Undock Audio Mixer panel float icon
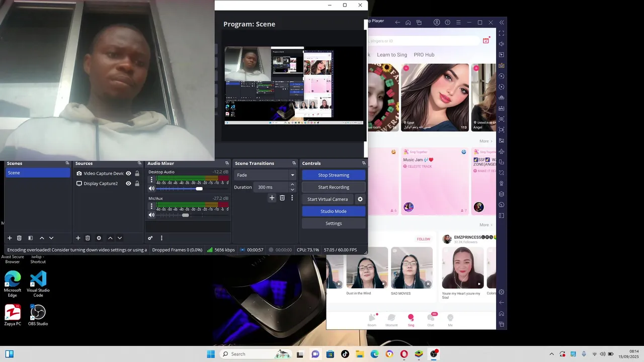The width and height of the screenshot is (644, 362). point(227,163)
